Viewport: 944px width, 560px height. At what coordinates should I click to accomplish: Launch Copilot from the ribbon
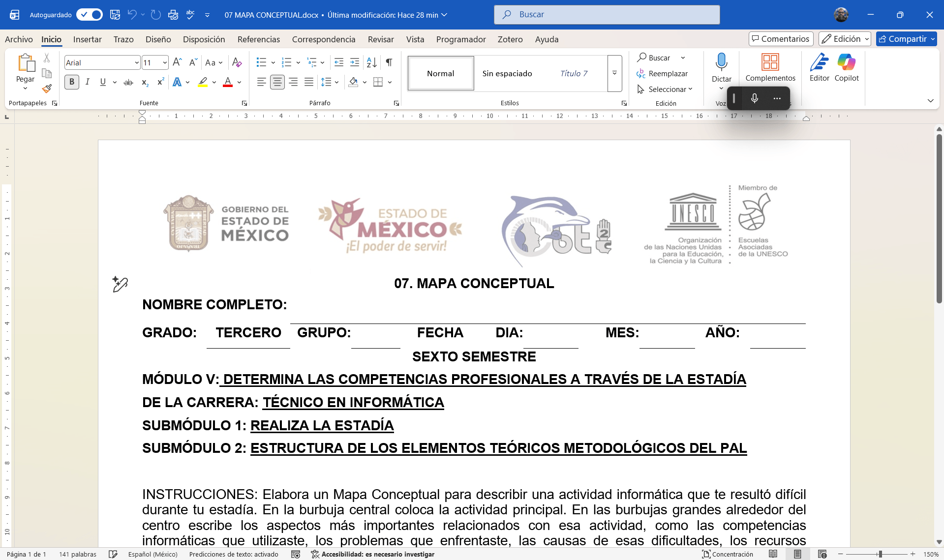847,68
